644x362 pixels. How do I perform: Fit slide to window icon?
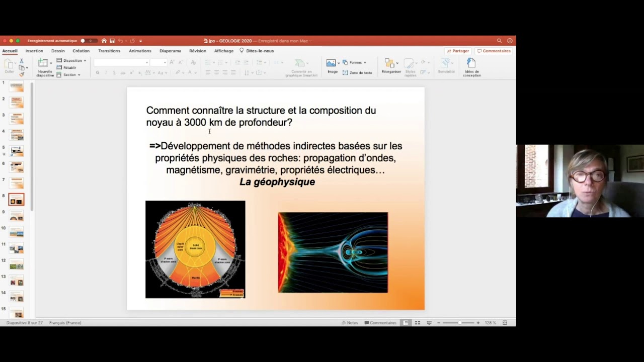click(x=505, y=323)
